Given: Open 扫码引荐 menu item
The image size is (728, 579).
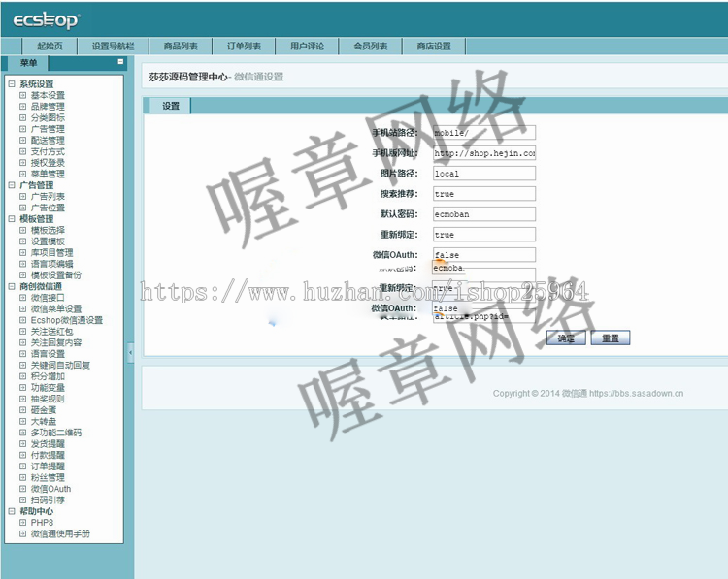Looking at the screenshot, I should tap(48, 500).
